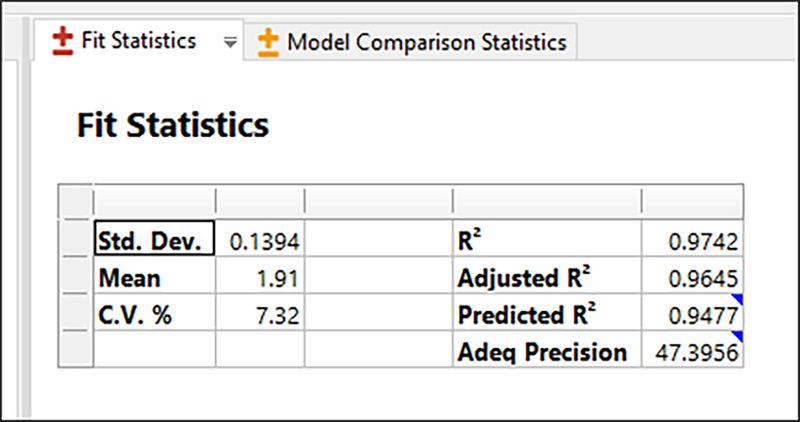This screenshot has width=800, height=422.
Task: Click the row header beside Std. Dev.
Action: (x=75, y=241)
